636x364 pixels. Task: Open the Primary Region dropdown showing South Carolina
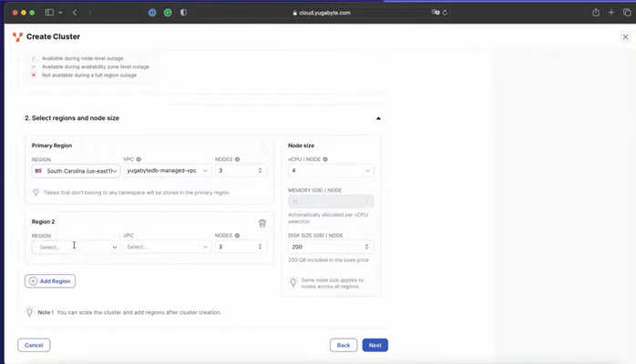[x=76, y=171]
